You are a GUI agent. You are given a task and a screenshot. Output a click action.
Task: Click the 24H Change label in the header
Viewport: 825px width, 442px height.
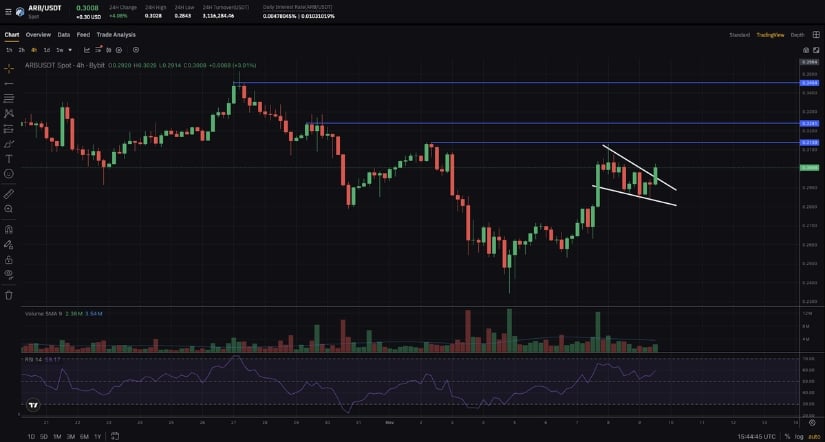click(123, 8)
